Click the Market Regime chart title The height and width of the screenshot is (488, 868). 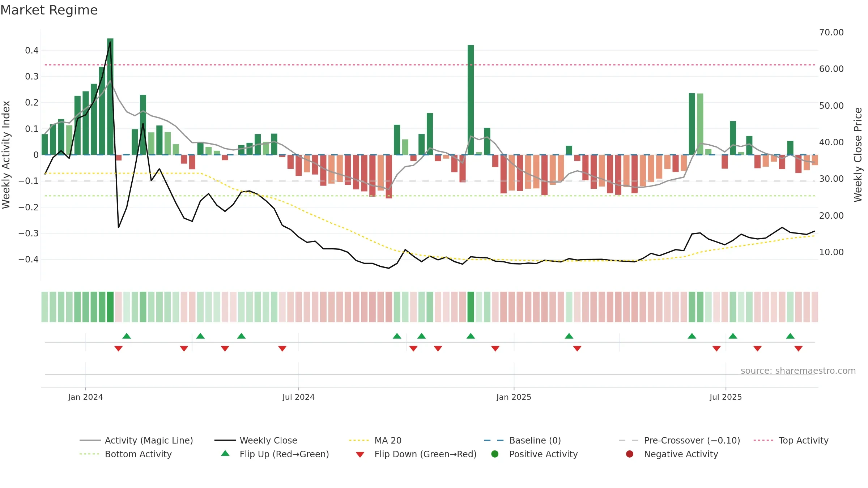tap(49, 10)
